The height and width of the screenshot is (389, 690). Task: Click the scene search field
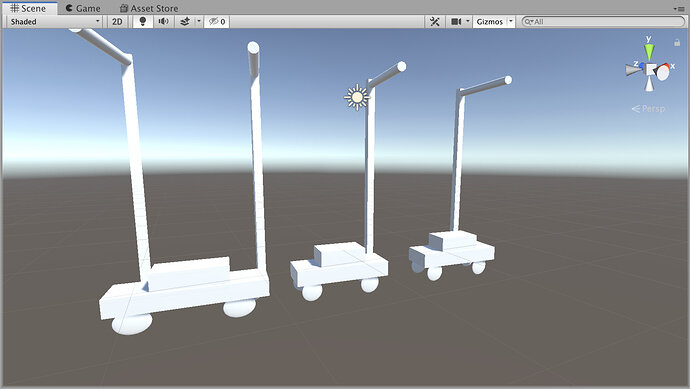tap(603, 22)
